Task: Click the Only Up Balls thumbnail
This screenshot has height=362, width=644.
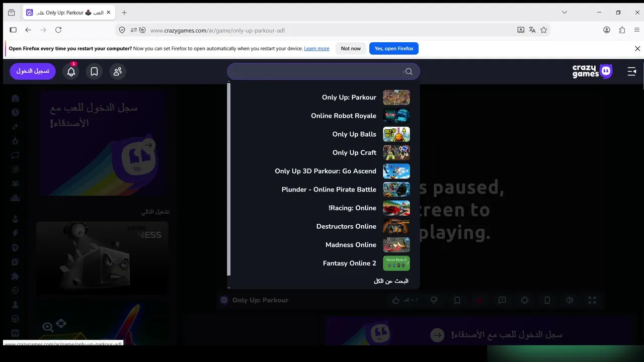Action: click(x=396, y=134)
